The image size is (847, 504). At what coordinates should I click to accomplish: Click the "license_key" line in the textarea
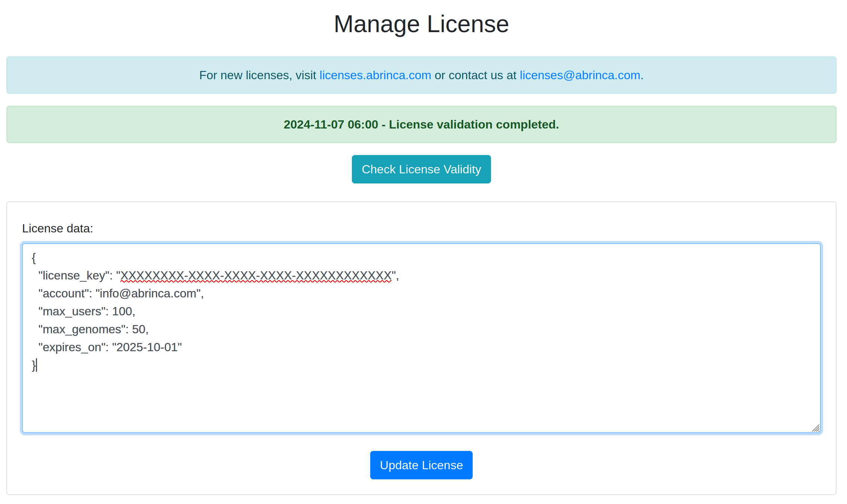pyautogui.click(x=218, y=276)
